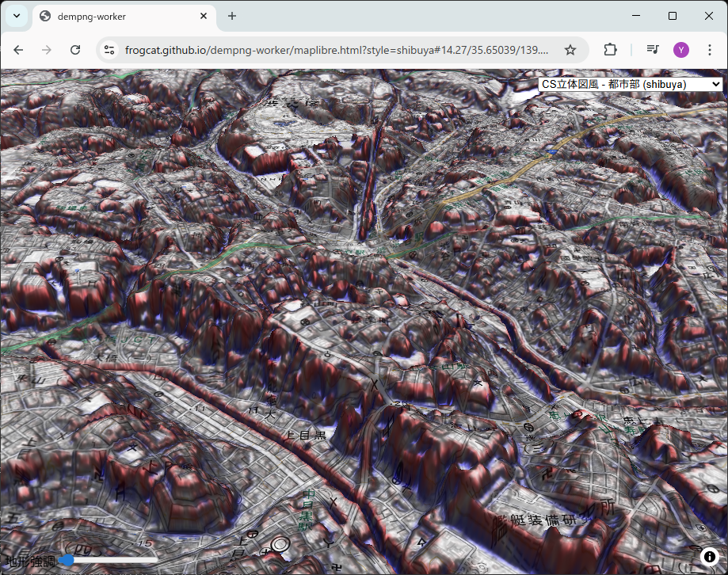The width and height of the screenshot is (728, 575).
Task: Open media controls icon in toolbar
Action: click(x=653, y=50)
